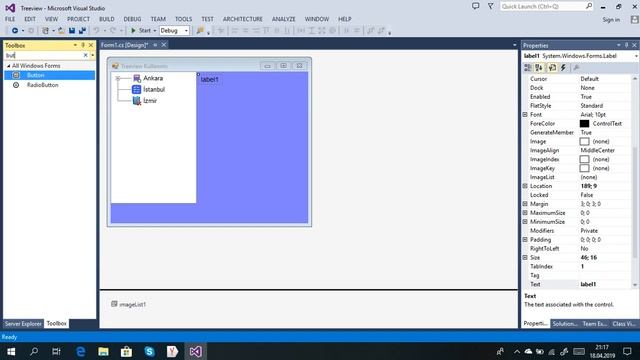Select the İzmir tree node
Screen dimensions: 640x360
150,101
